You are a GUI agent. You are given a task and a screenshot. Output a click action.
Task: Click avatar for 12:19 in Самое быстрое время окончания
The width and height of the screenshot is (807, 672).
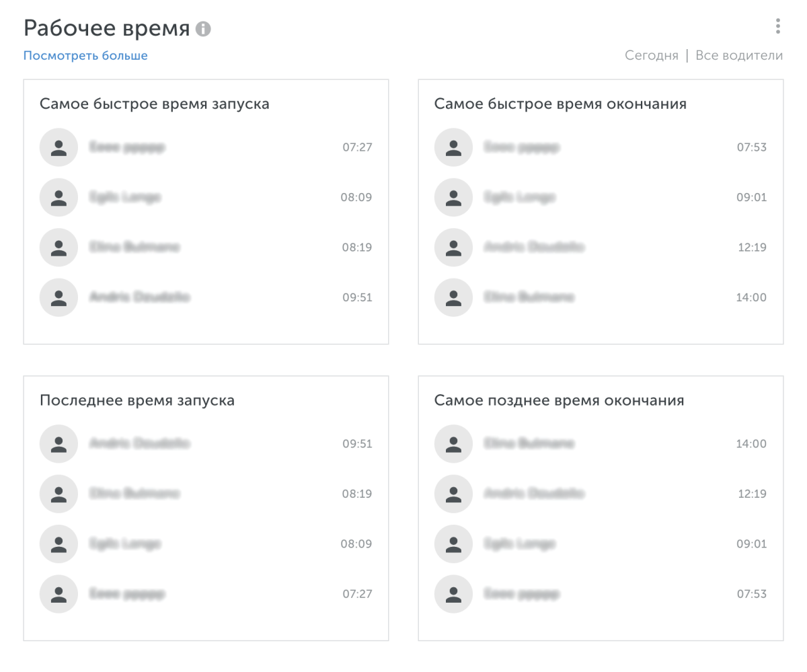[x=454, y=248]
